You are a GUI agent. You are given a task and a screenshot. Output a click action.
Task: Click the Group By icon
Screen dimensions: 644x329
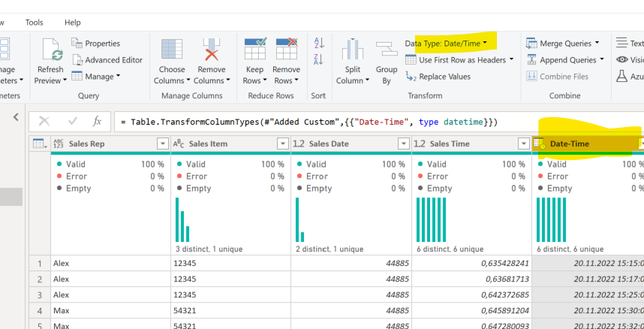click(x=387, y=49)
